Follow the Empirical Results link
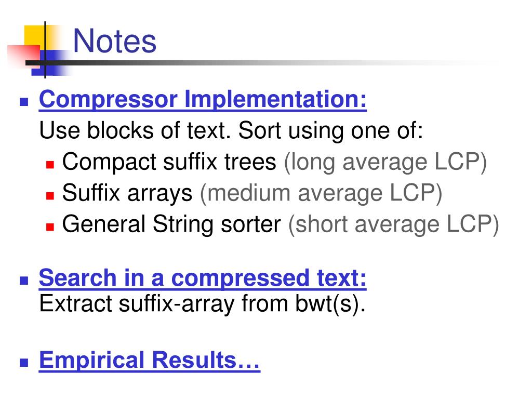532x399 pixels. (x=149, y=361)
